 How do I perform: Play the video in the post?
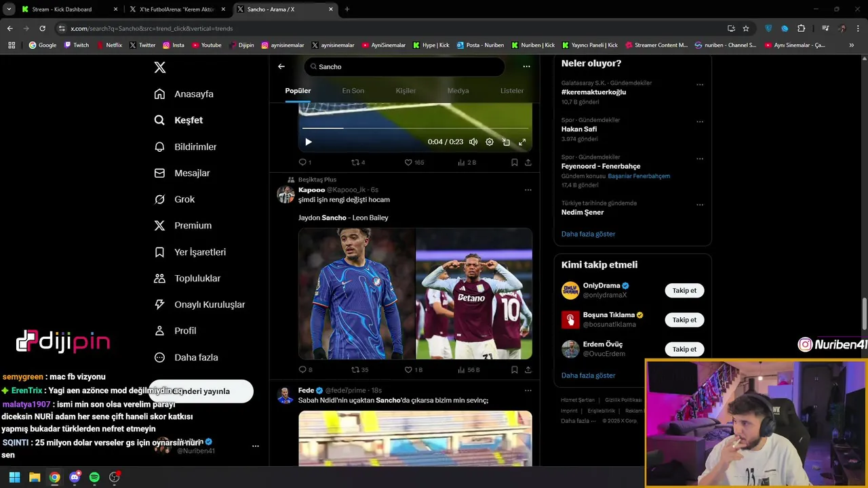[x=309, y=142]
